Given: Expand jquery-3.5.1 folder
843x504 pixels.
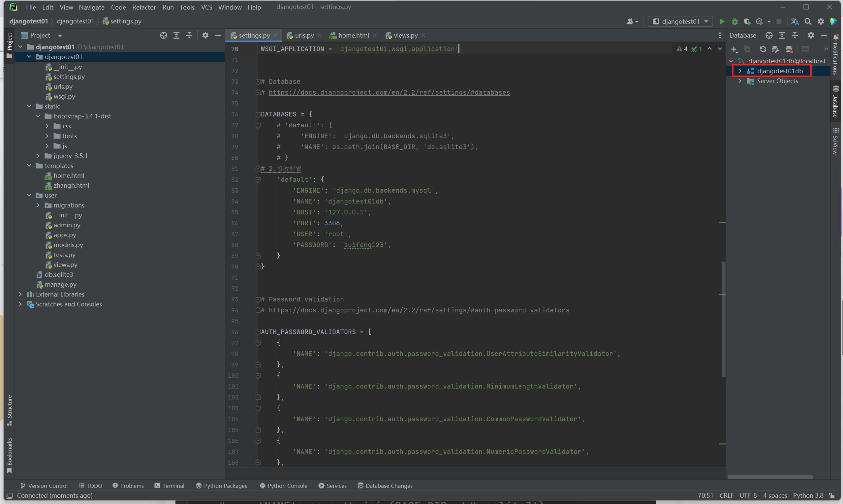Looking at the screenshot, I should click(38, 156).
